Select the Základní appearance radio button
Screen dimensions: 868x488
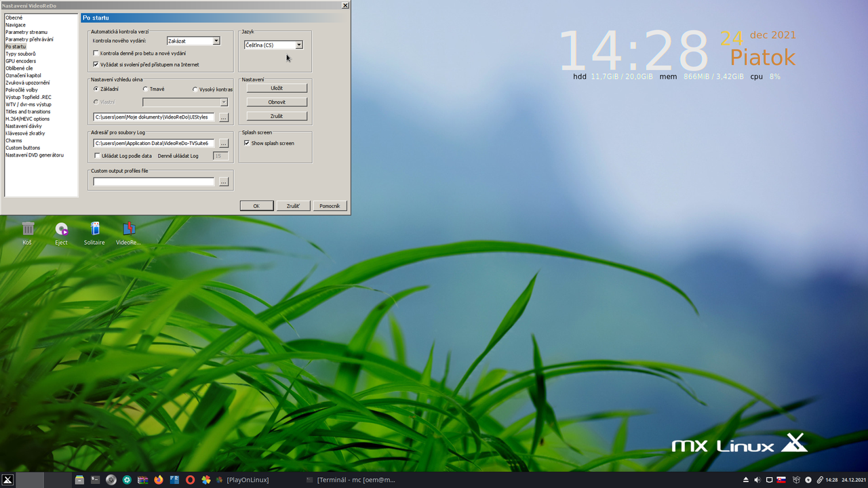pos(96,89)
